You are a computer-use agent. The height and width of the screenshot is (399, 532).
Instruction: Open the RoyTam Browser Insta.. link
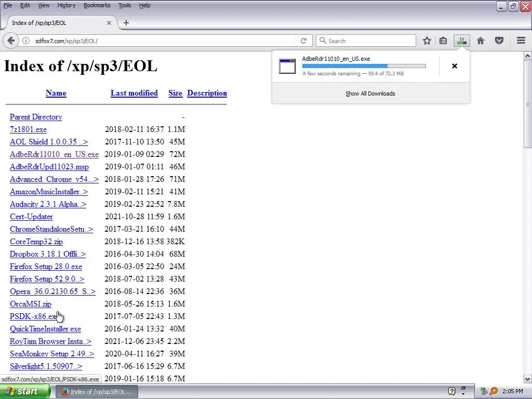pos(50,341)
